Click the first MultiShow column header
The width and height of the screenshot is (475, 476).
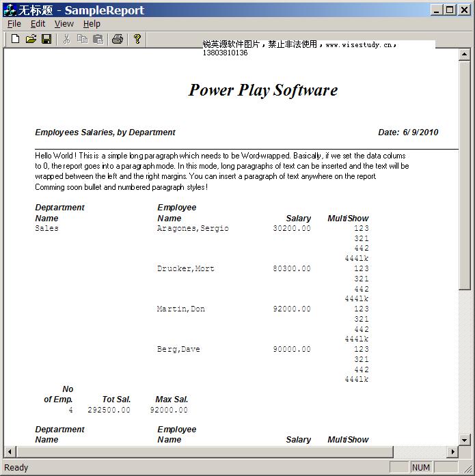pyautogui.click(x=348, y=219)
